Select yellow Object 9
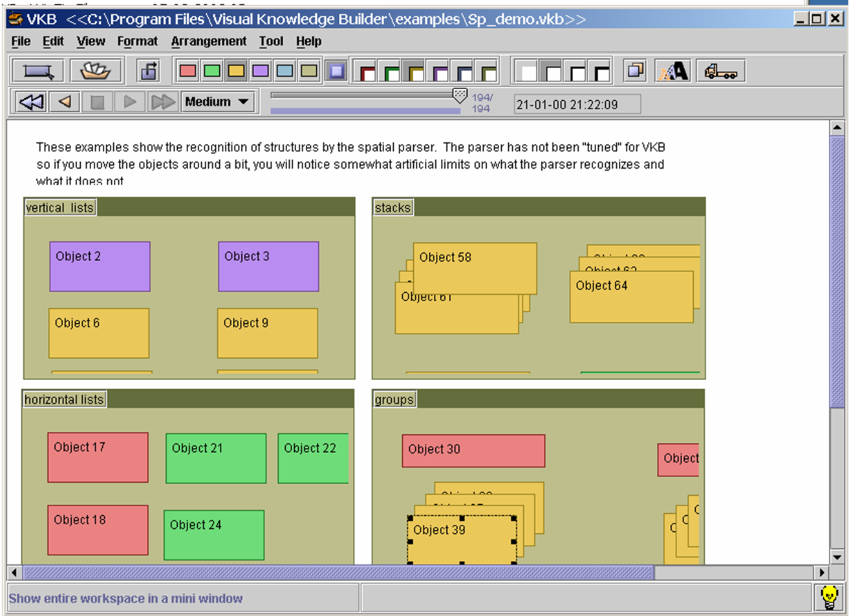The height and width of the screenshot is (616, 849). pyautogui.click(x=268, y=333)
